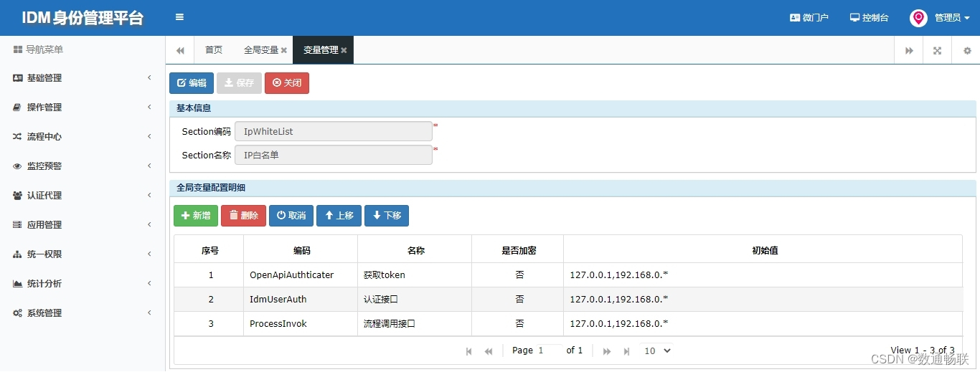This screenshot has width=980, height=372.
Task: Open tab settings gear icon
Action: (x=966, y=50)
